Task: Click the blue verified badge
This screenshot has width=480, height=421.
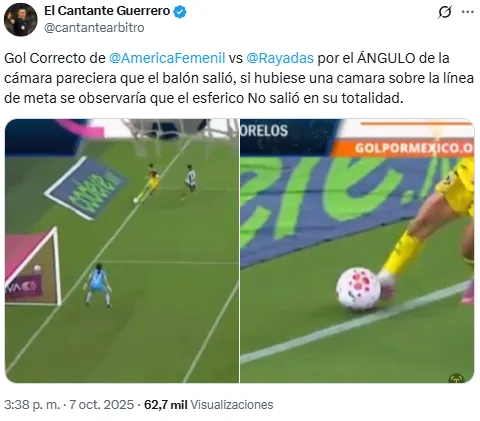Action: point(180,12)
